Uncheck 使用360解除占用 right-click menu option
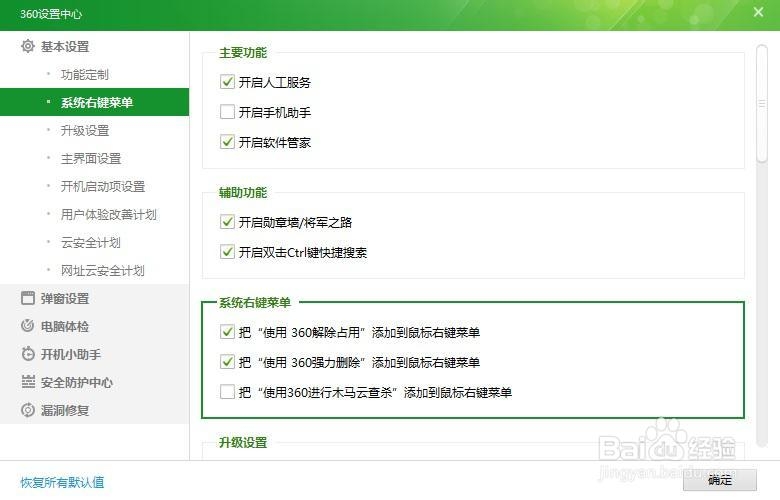Viewport: 780px width, 500px height. point(227,331)
